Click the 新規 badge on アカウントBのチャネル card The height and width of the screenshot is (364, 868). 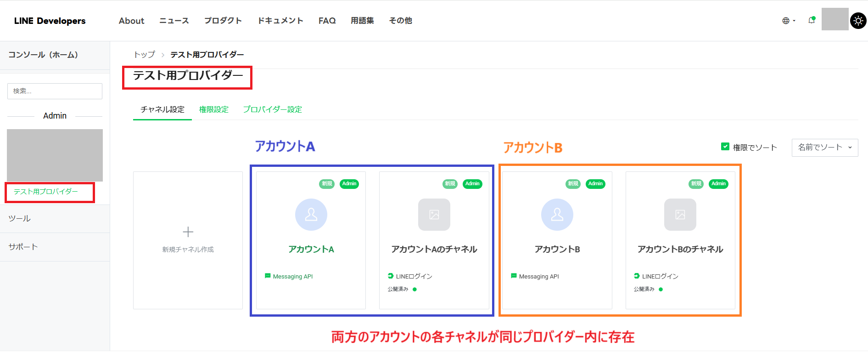(696, 184)
